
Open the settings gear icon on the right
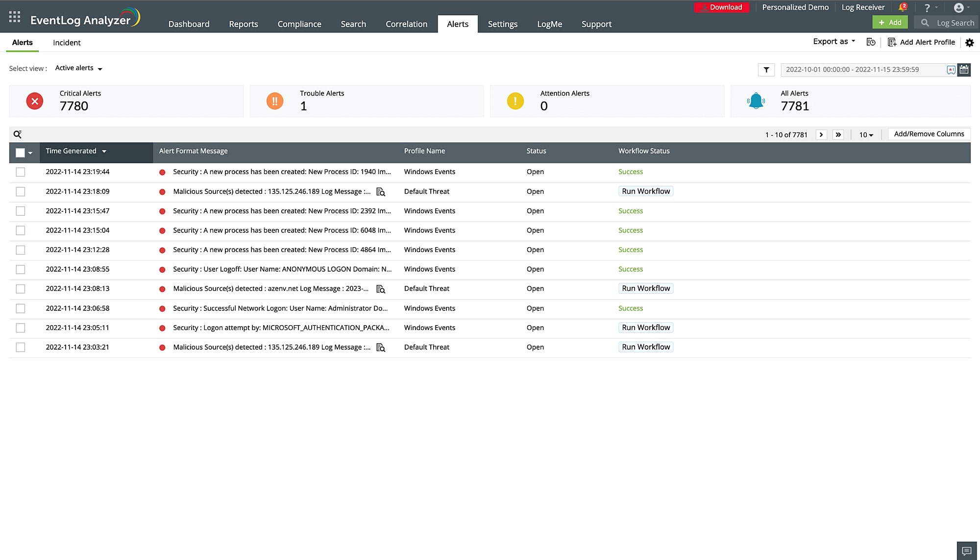click(970, 43)
